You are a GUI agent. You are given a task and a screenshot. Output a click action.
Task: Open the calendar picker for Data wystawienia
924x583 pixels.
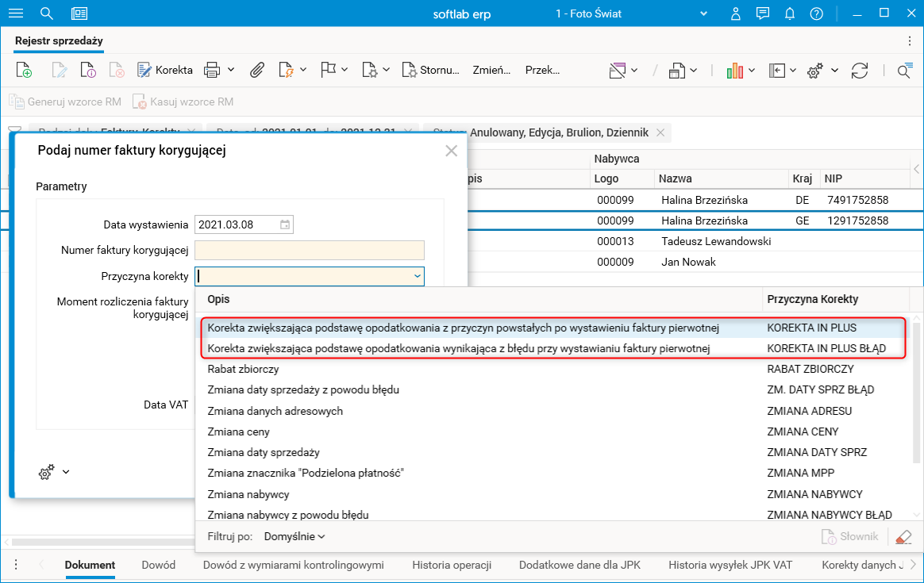pyautogui.click(x=285, y=224)
